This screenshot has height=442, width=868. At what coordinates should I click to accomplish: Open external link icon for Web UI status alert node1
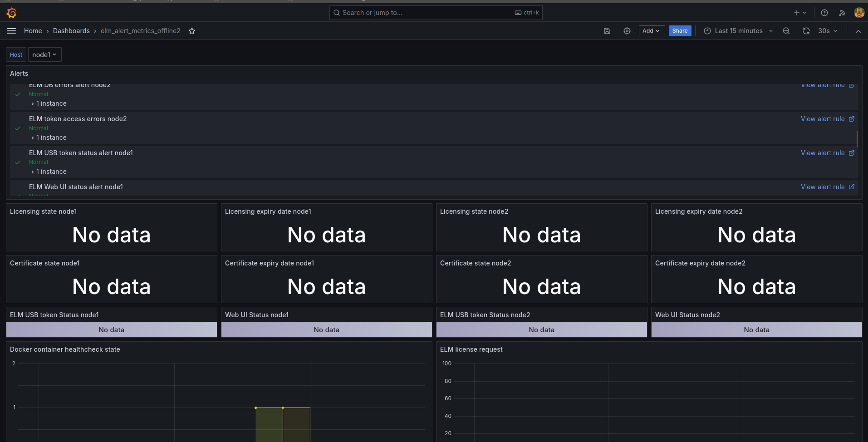[852, 187]
